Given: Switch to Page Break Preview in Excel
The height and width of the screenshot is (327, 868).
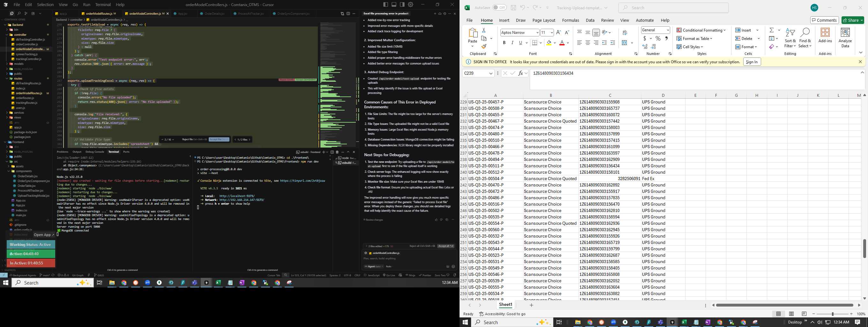Looking at the screenshot, I should [x=804, y=314].
